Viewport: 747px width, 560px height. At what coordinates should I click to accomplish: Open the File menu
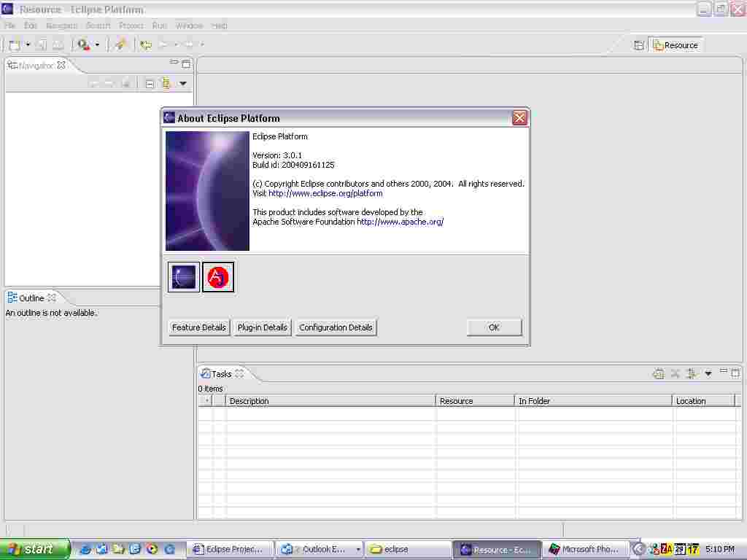10,26
